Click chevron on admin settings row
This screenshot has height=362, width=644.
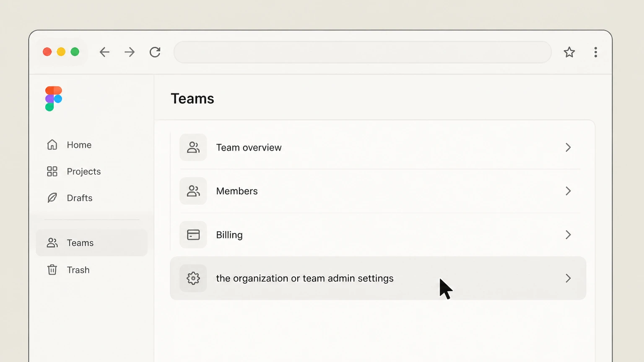[x=568, y=278]
